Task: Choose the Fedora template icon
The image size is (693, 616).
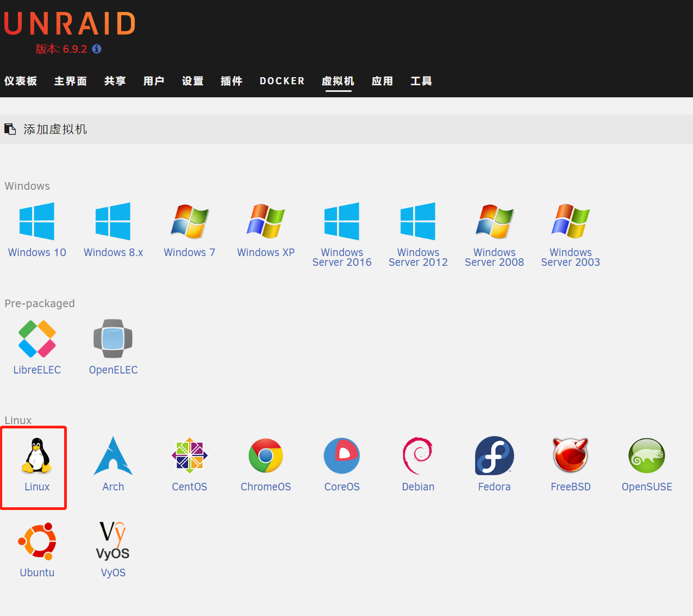Action: pyautogui.click(x=495, y=456)
